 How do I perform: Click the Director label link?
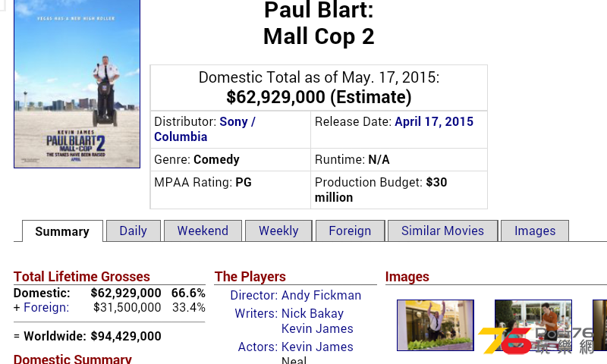[254, 295]
